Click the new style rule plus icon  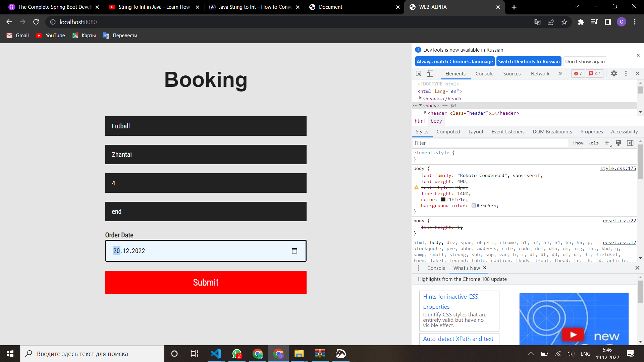click(x=607, y=143)
